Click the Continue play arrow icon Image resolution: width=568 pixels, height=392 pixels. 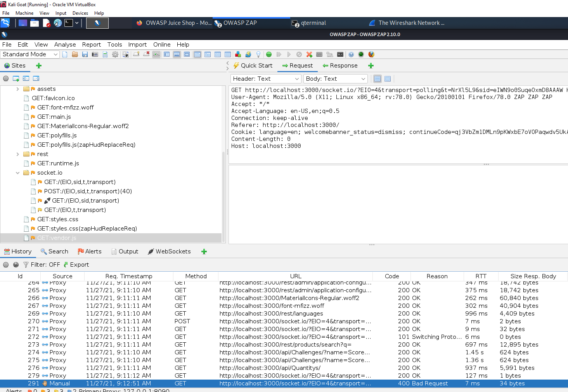point(289,54)
